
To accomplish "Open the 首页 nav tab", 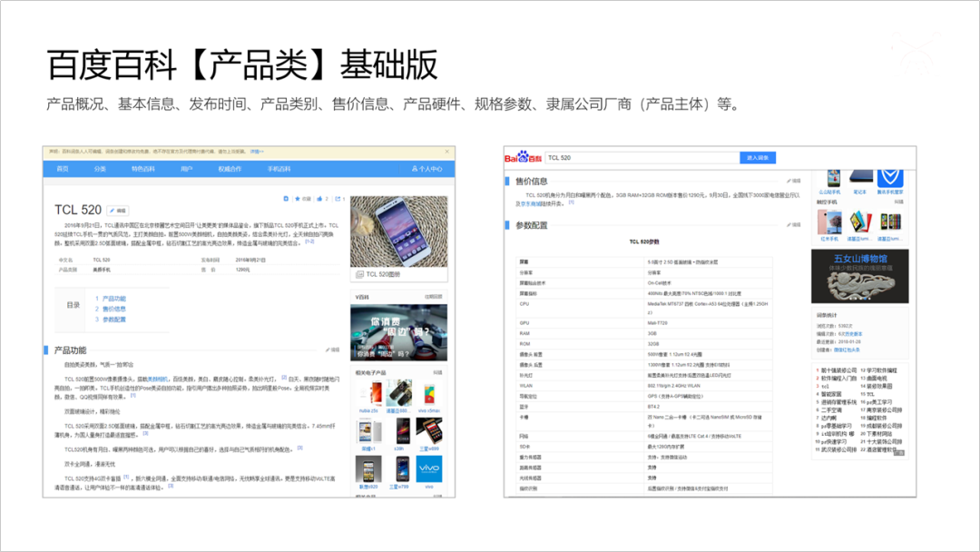I will pyautogui.click(x=63, y=169).
